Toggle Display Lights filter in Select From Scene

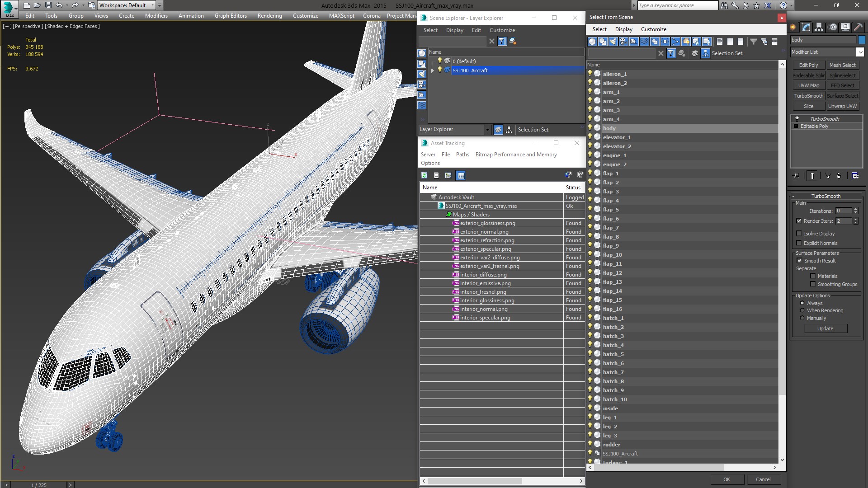(x=613, y=42)
